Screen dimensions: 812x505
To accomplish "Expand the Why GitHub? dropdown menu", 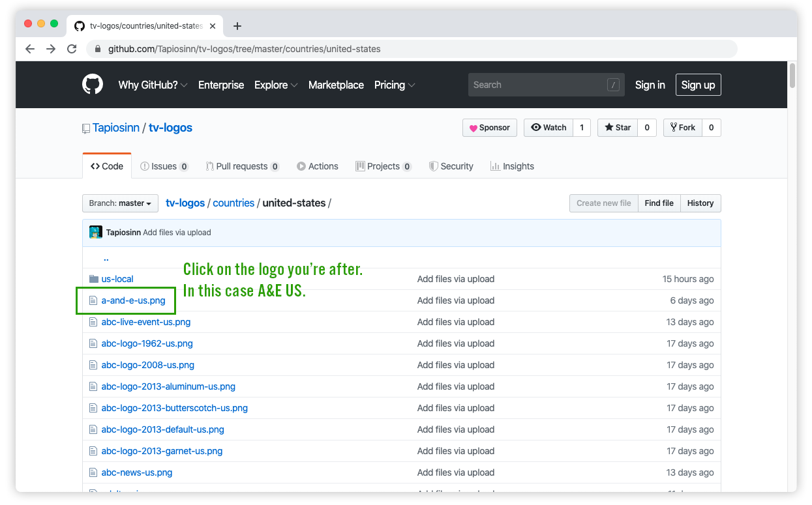I will pos(153,85).
